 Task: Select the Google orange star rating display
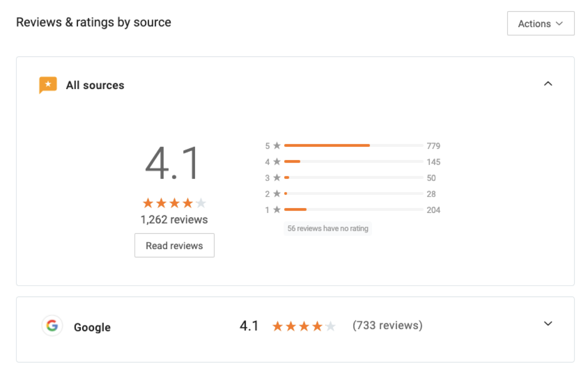tap(304, 326)
